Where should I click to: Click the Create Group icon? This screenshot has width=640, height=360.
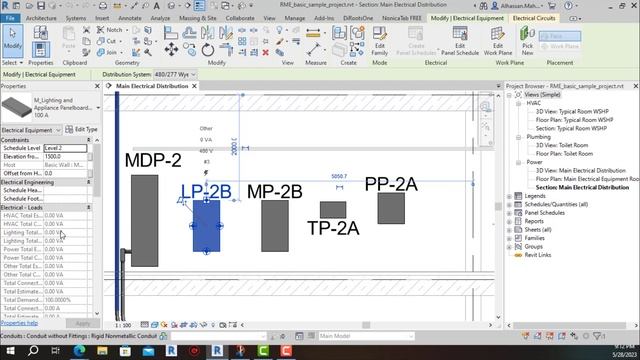[357, 33]
